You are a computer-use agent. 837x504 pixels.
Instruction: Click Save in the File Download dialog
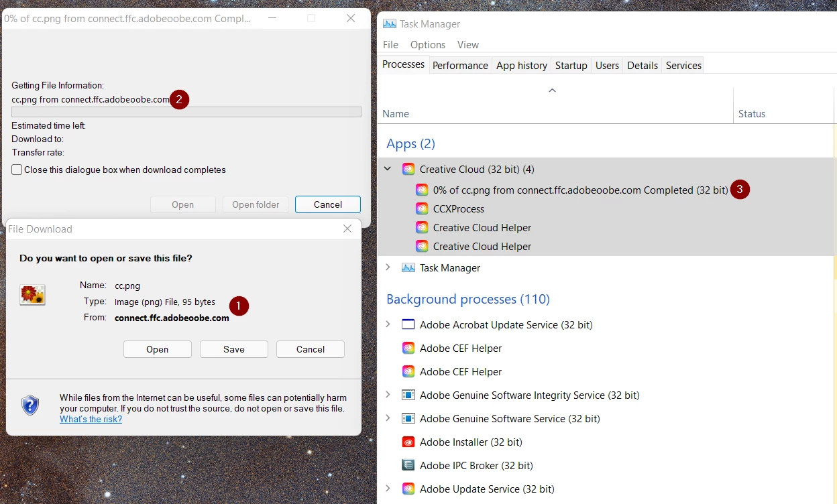[234, 349]
